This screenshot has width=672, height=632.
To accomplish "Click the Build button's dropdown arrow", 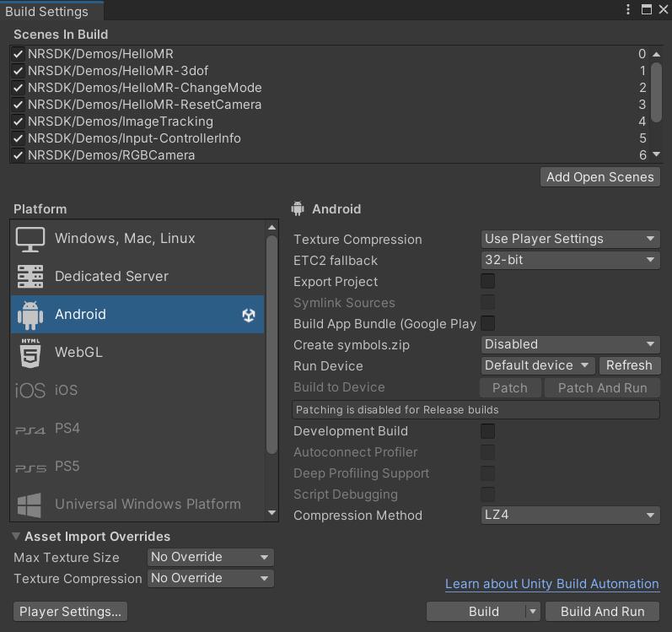I will click(x=532, y=612).
